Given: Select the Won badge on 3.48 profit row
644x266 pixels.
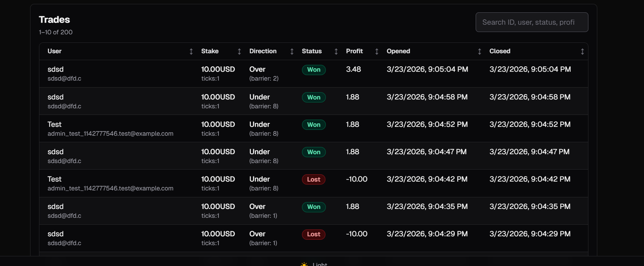Looking at the screenshot, I should point(314,70).
